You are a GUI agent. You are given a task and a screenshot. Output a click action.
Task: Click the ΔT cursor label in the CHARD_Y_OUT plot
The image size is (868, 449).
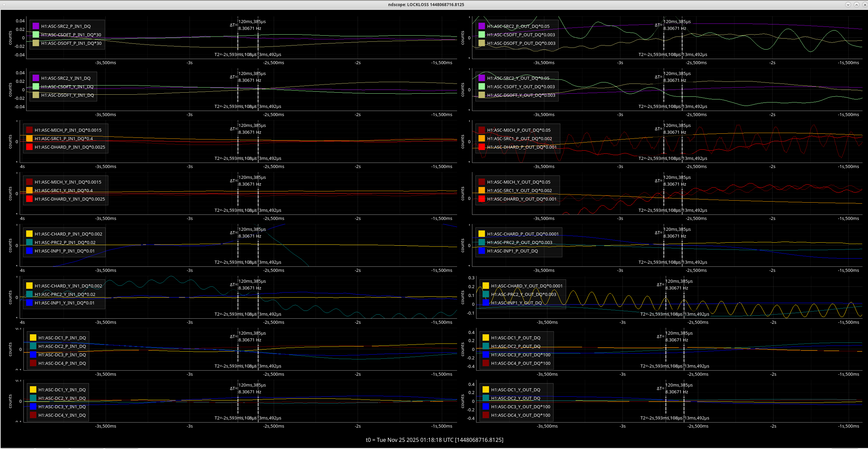660,285
